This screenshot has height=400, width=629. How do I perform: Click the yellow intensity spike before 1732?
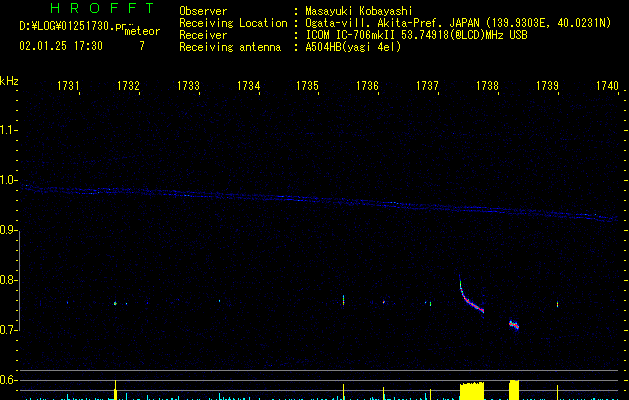(x=116, y=390)
